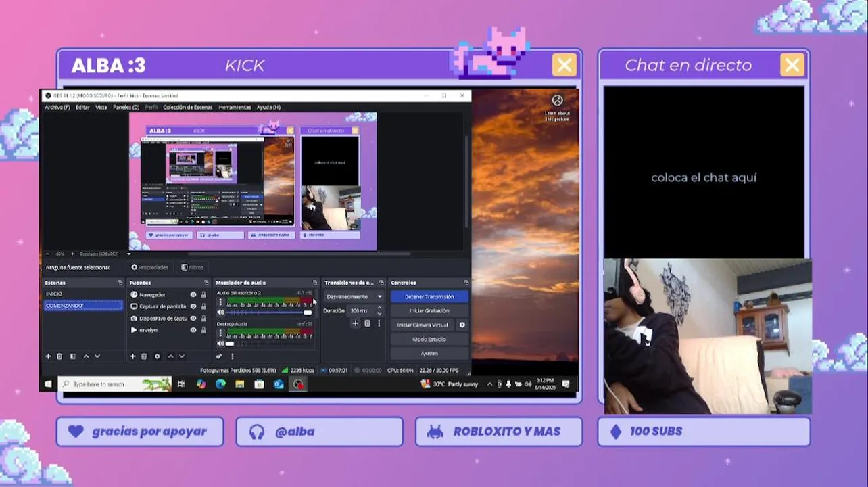Adjust Audio del escritorio 2 volume slider
868x487 pixels.
[268, 312]
